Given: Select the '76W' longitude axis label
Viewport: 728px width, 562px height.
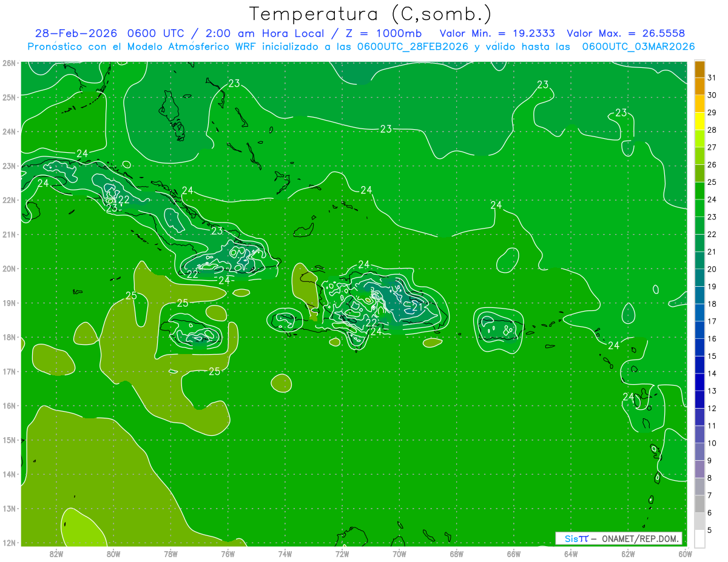Looking at the screenshot, I should click(x=228, y=553).
